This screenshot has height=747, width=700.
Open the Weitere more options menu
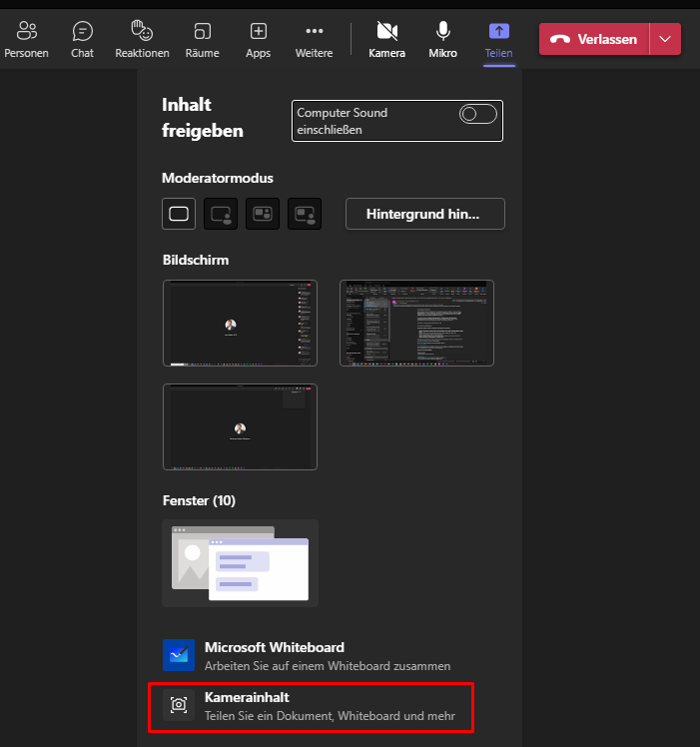click(314, 39)
